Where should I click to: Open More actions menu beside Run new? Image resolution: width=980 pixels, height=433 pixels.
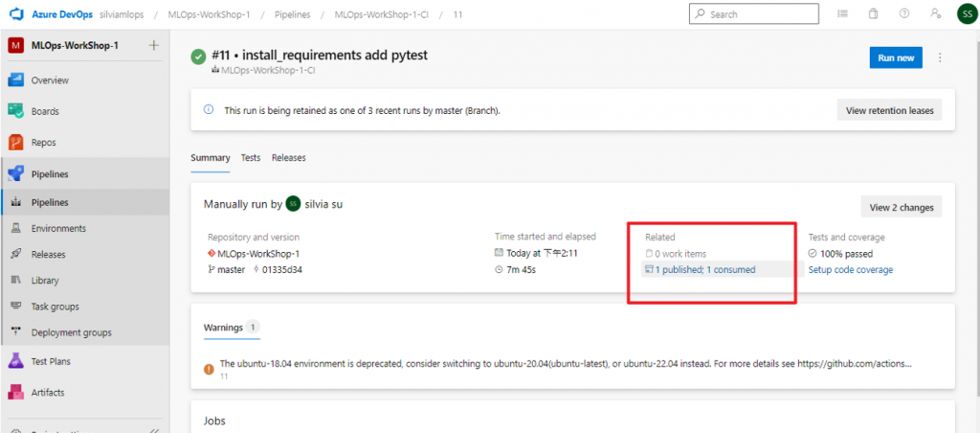[940, 58]
